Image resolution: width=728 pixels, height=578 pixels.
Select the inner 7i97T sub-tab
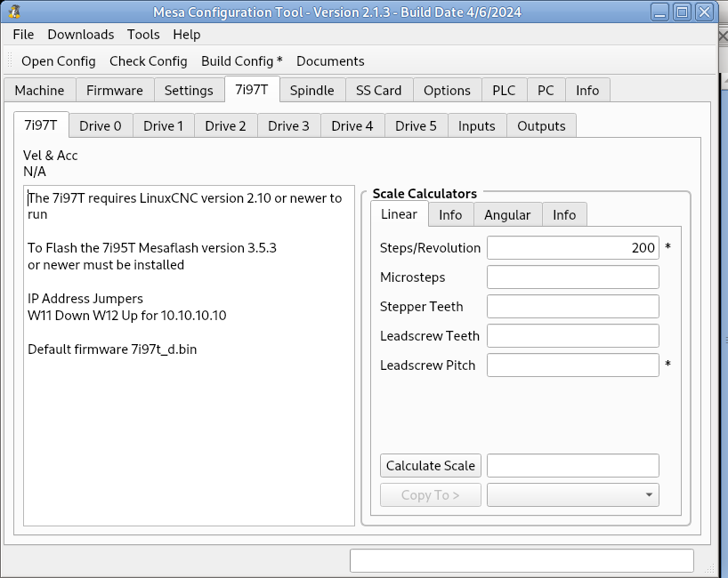[x=41, y=124]
